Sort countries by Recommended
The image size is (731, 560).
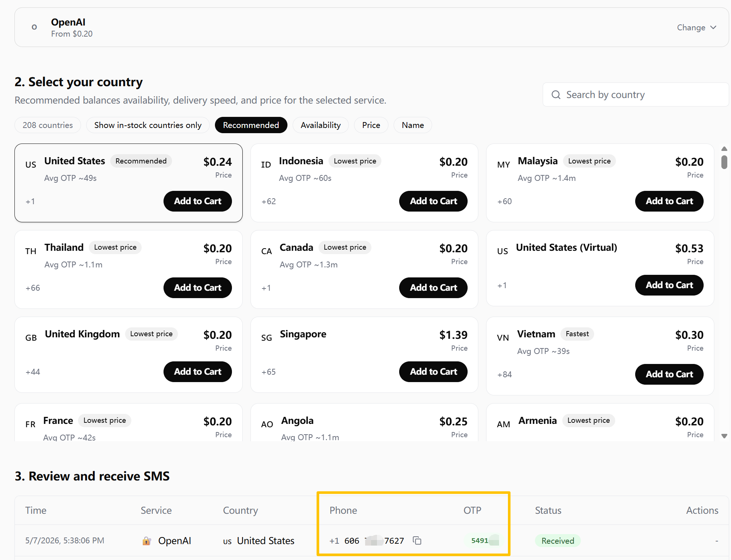tap(251, 125)
